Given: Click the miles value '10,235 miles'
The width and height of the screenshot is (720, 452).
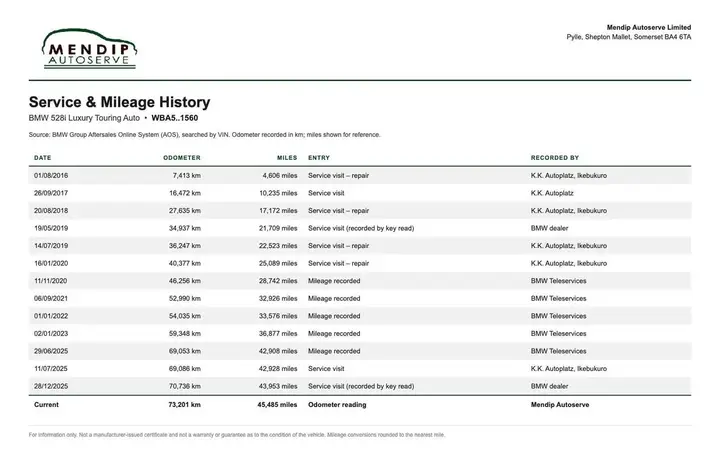Looking at the screenshot, I should point(278,193).
